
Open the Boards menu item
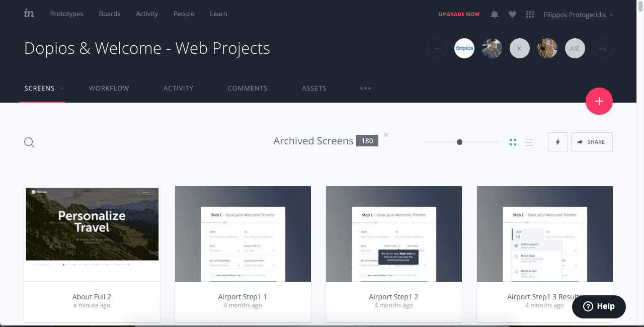pyautogui.click(x=110, y=14)
